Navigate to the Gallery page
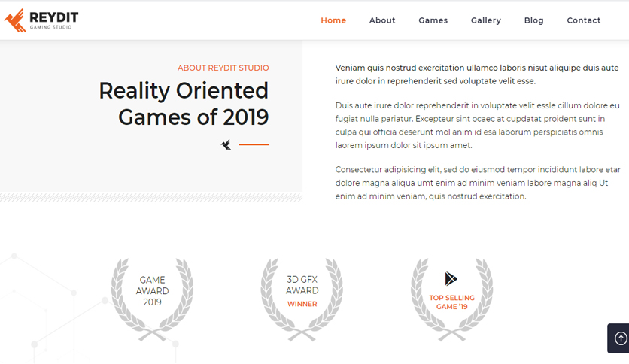This screenshot has width=629, height=364. pos(486,20)
